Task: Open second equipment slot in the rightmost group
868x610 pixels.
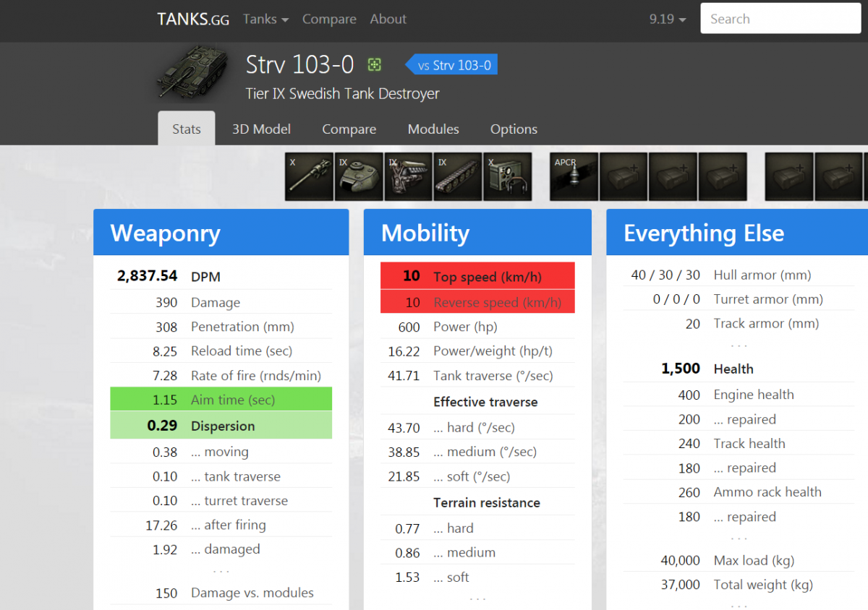Action: (839, 176)
